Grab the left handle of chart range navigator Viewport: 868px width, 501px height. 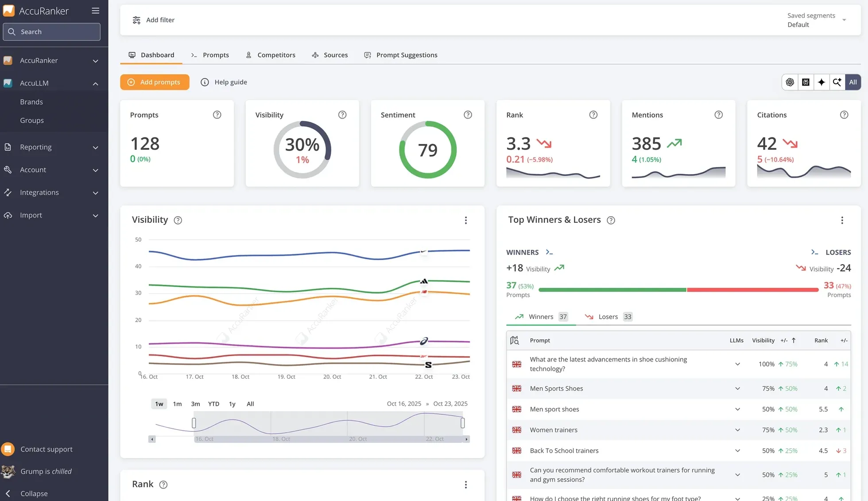point(194,423)
